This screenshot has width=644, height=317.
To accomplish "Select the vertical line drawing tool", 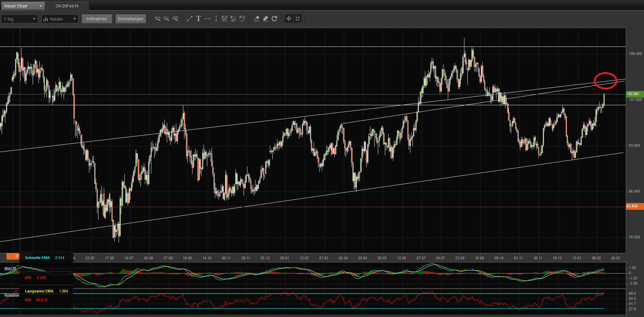I will point(216,19).
